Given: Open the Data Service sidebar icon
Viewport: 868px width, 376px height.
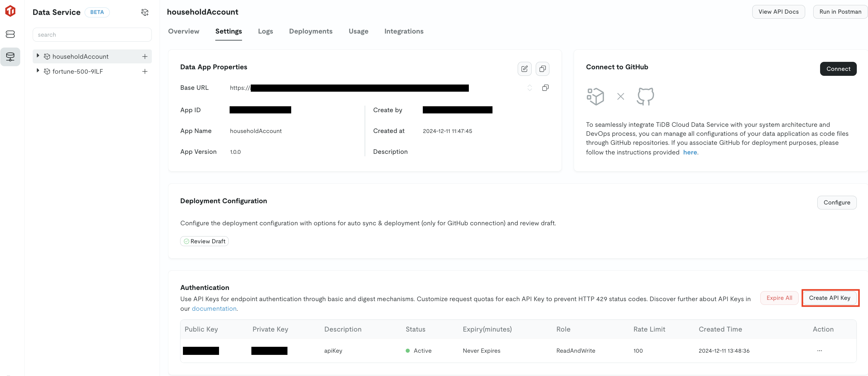Looking at the screenshot, I should point(10,57).
